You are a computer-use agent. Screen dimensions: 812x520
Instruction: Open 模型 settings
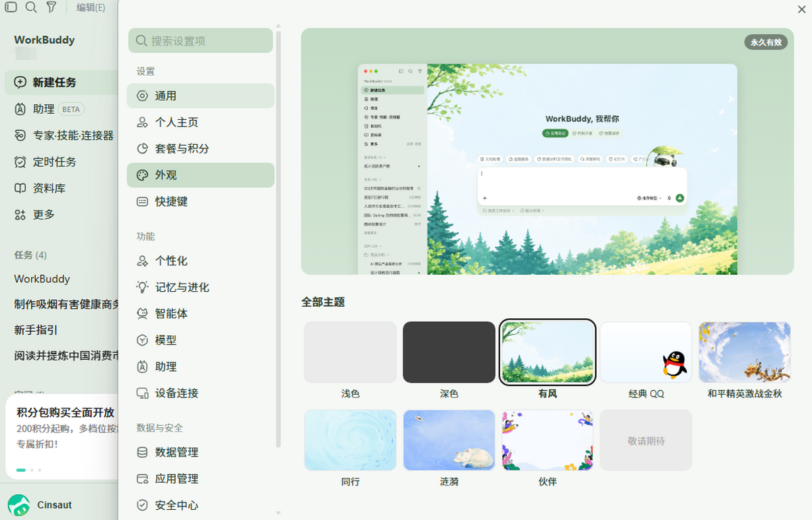pyautogui.click(x=201, y=341)
